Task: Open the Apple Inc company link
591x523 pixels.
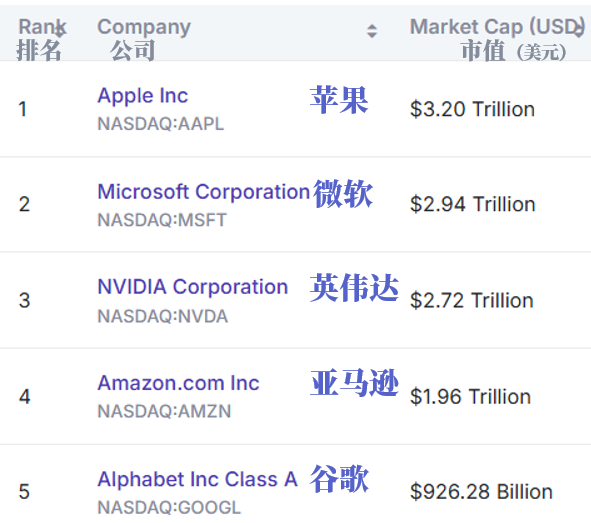Action: click(142, 96)
